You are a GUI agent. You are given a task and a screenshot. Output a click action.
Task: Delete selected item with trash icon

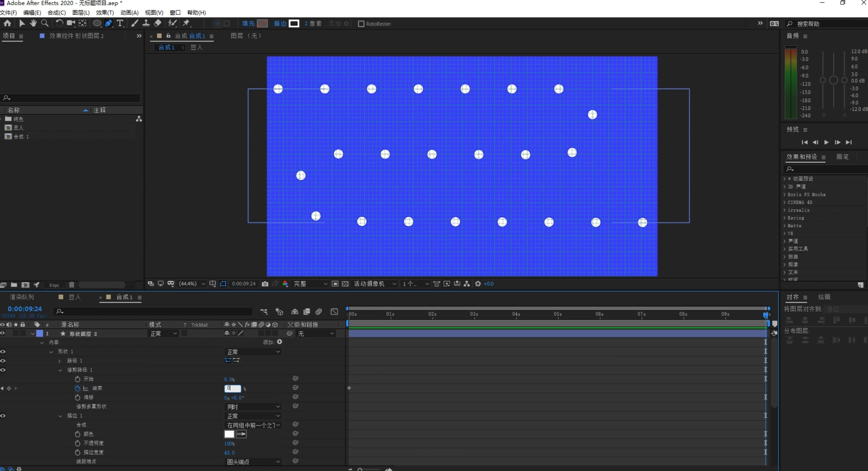pos(72,285)
